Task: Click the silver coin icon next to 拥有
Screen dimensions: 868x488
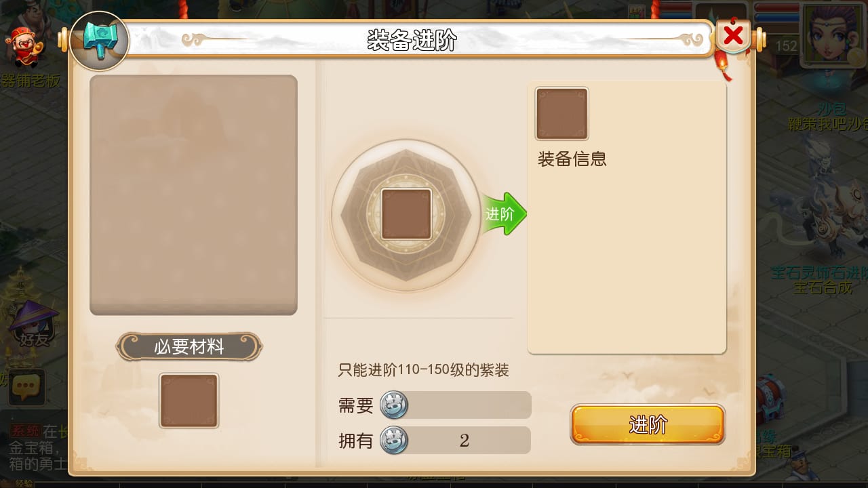Action: [x=394, y=441]
